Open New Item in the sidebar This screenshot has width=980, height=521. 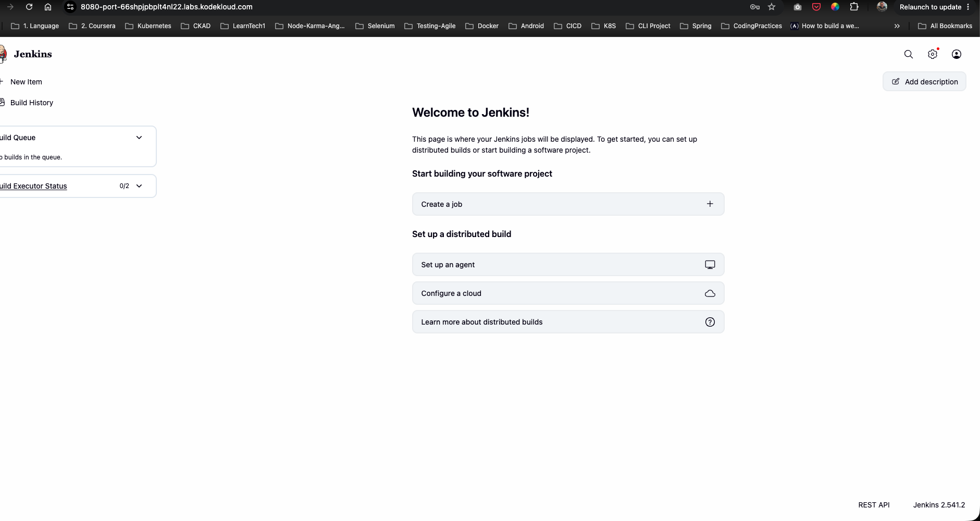[x=21, y=82]
